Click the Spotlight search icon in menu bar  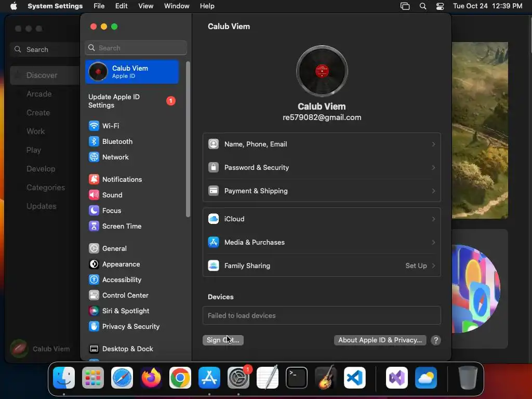click(423, 6)
